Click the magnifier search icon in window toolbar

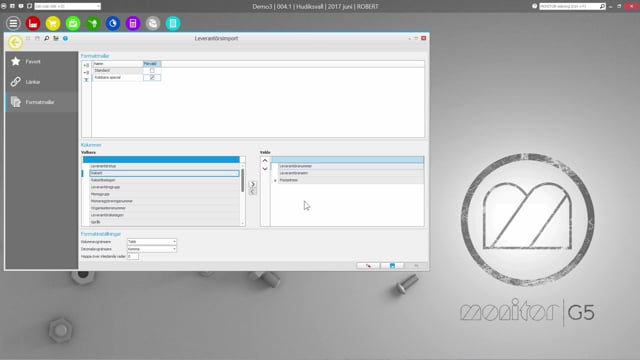47,38
